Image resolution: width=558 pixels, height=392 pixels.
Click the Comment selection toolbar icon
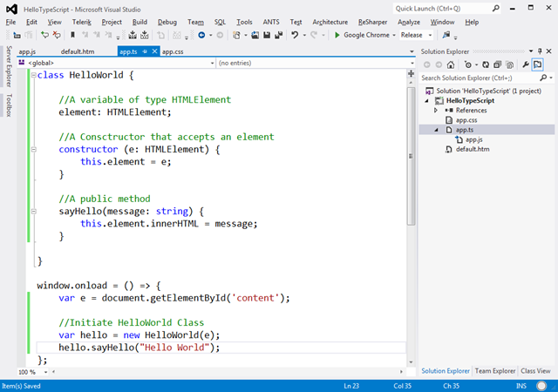click(44, 35)
